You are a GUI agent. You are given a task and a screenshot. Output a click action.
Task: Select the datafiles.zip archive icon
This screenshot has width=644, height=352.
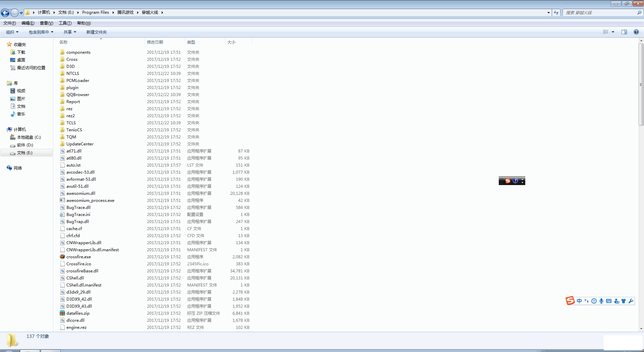click(x=62, y=313)
